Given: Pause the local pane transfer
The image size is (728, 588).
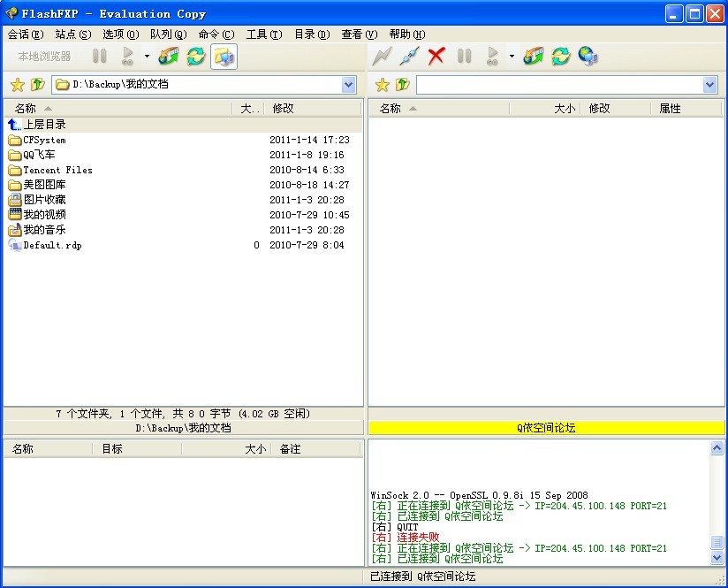Looking at the screenshot, I should [99, 57].
